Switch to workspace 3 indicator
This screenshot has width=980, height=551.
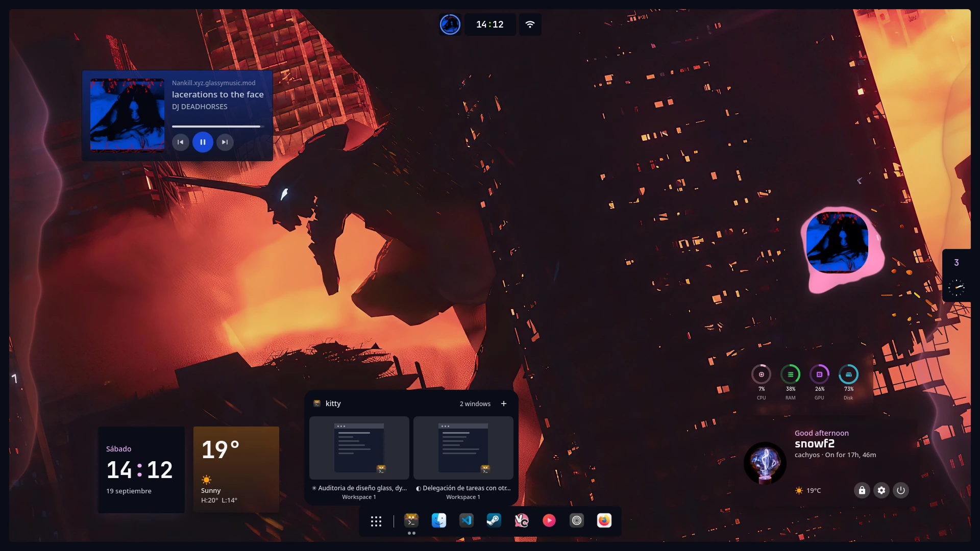coord(957,263)
